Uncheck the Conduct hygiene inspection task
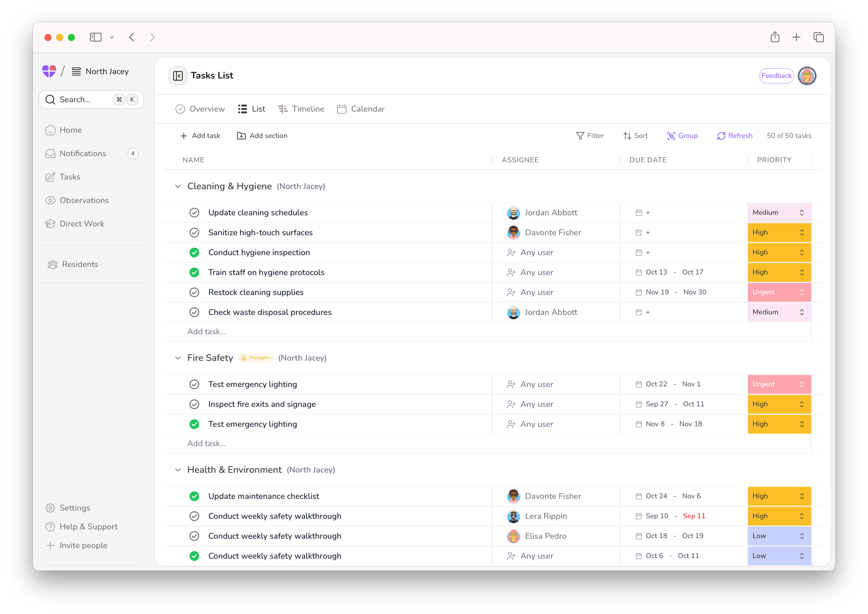This screenshot has width=868, height=614. pos(194,253)
